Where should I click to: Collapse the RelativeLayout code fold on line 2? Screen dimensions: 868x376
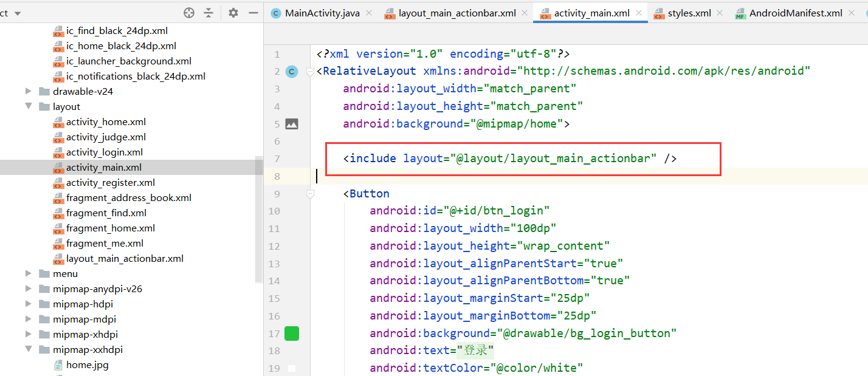pyautogui.click(x=310, y=71)
